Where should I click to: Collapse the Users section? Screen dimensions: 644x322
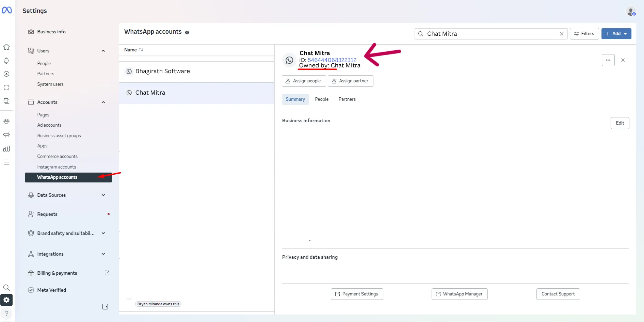pyautogui.click(x=103, y=51)
